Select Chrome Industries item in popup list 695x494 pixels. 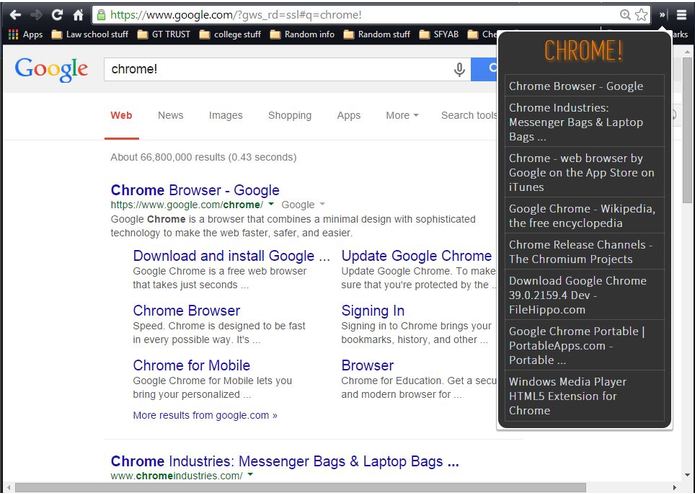(584, 122)
